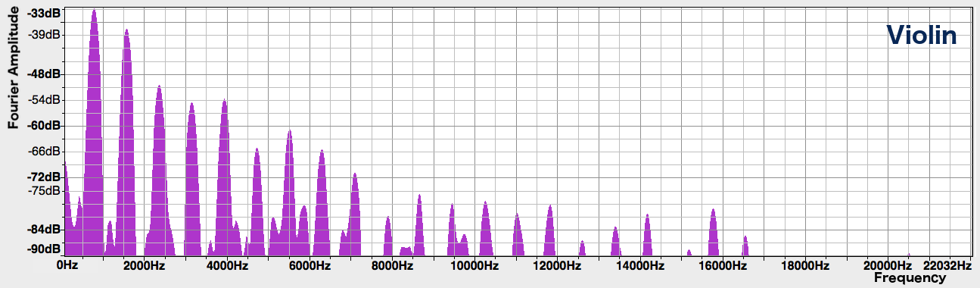Click the 6000Hz frequency axis label
The width and height of the screenshot is (980, 288).
coord(310,266)
